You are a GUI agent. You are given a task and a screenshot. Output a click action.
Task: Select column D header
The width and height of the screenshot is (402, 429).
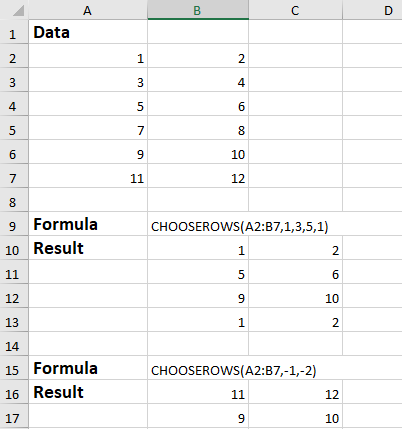point(372,10)
